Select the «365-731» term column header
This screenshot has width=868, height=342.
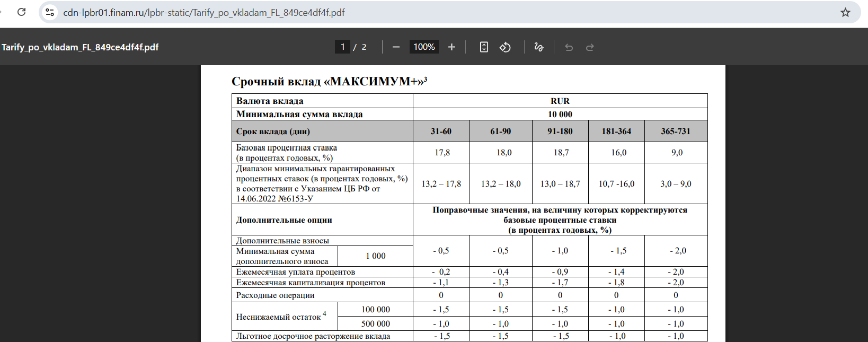[x=676, y=131]
